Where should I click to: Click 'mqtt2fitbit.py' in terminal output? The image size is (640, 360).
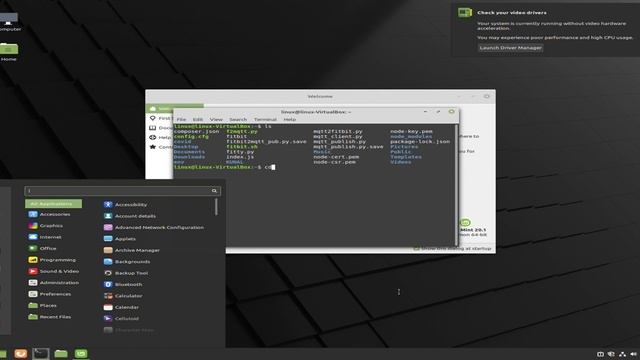(x=338, y=131)
